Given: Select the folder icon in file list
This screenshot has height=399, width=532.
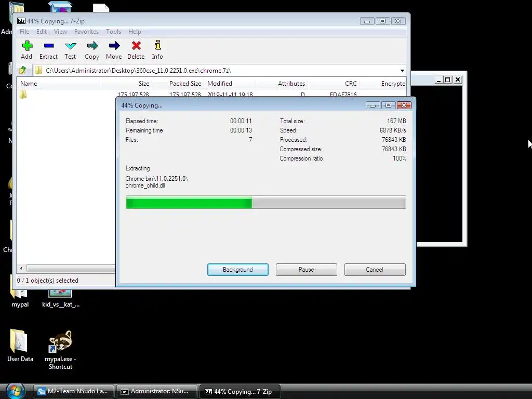Looking at the screenshot, I should (x=23, y=95).
